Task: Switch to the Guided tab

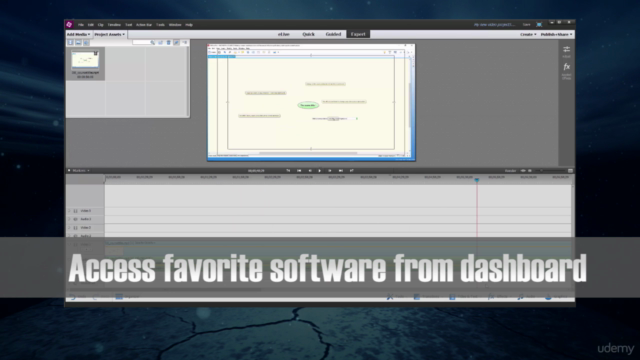Action: click(333, 34)
